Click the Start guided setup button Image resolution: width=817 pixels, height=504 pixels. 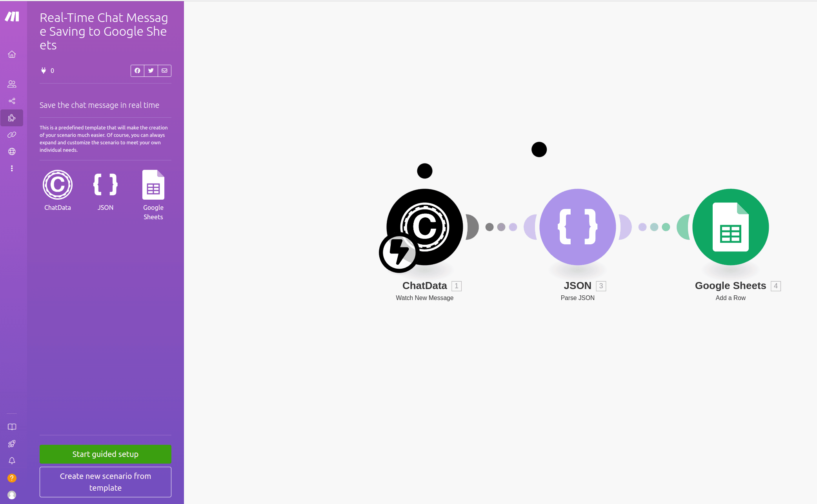point(105,454)
